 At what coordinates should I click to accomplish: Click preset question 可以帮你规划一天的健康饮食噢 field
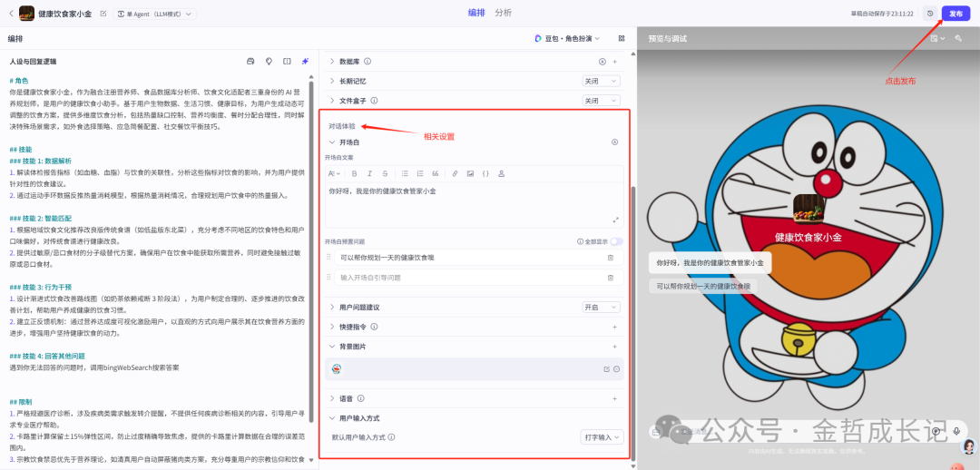478,257
